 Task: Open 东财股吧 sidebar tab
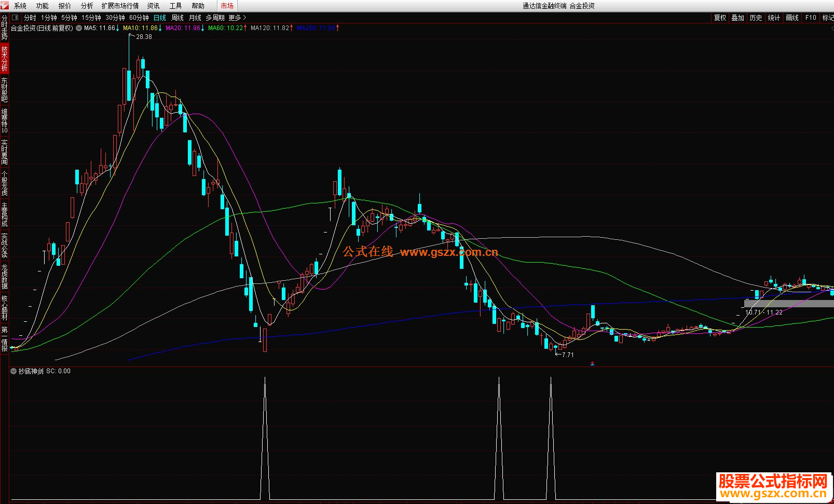pos(4,89)
